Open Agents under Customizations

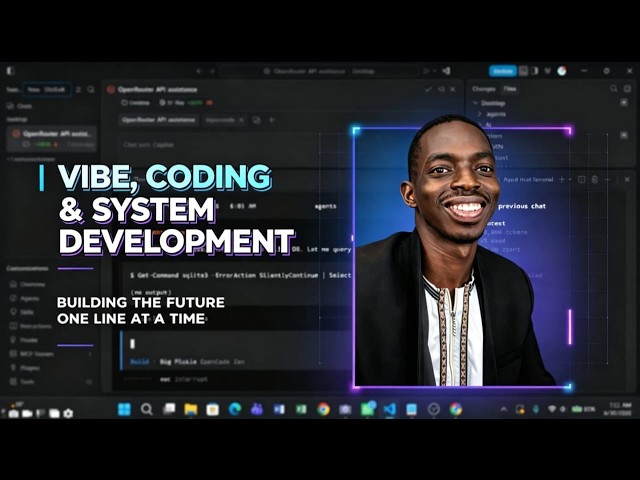pos(24,298)
